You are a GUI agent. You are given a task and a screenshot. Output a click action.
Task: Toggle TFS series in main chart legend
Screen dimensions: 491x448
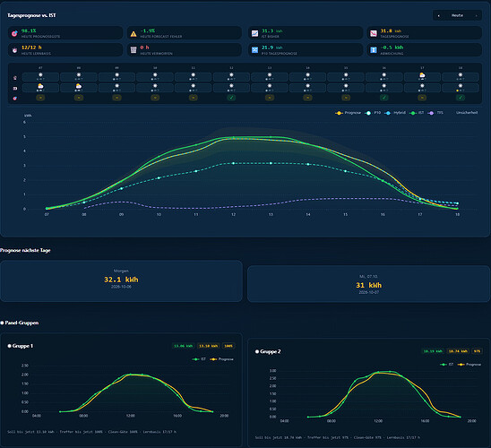[x=435, y=113]
